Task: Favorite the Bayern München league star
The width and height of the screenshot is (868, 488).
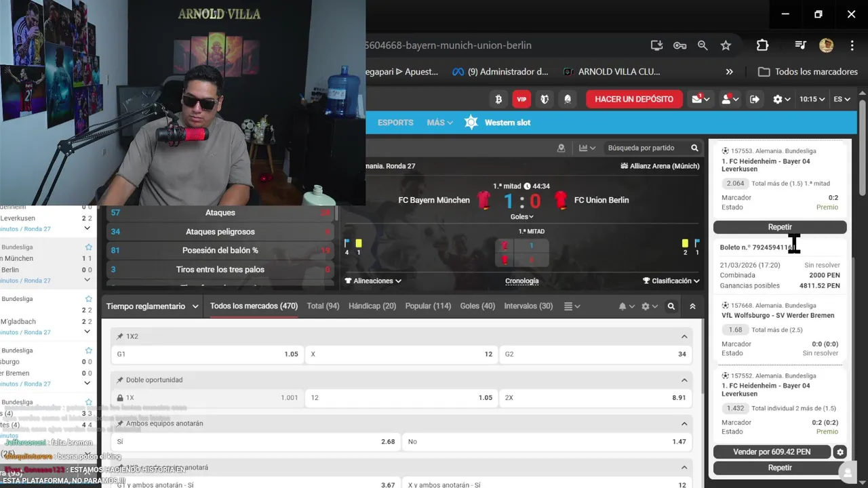Action: (88, 247)
